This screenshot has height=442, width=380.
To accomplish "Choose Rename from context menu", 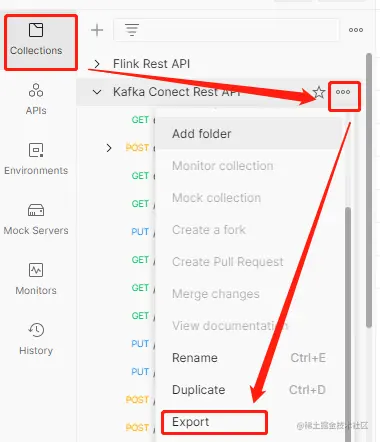I will pyautogui.click(x=248, y=358).
